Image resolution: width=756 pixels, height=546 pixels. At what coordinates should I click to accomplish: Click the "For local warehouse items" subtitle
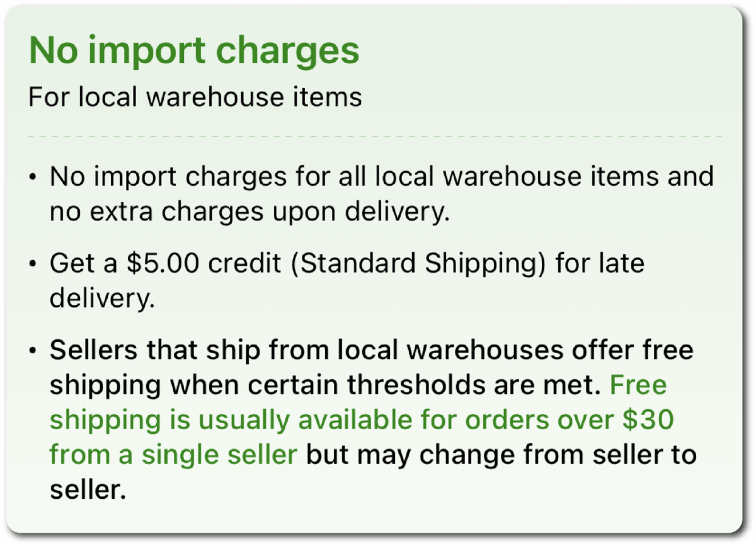(x=195, y=98)
